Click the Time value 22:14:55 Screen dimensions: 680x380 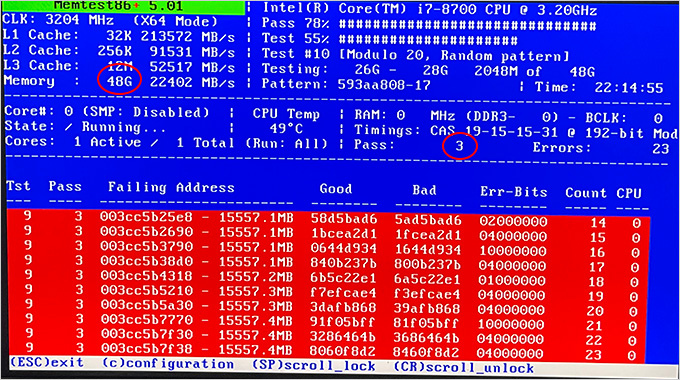[x=628, y=88]
